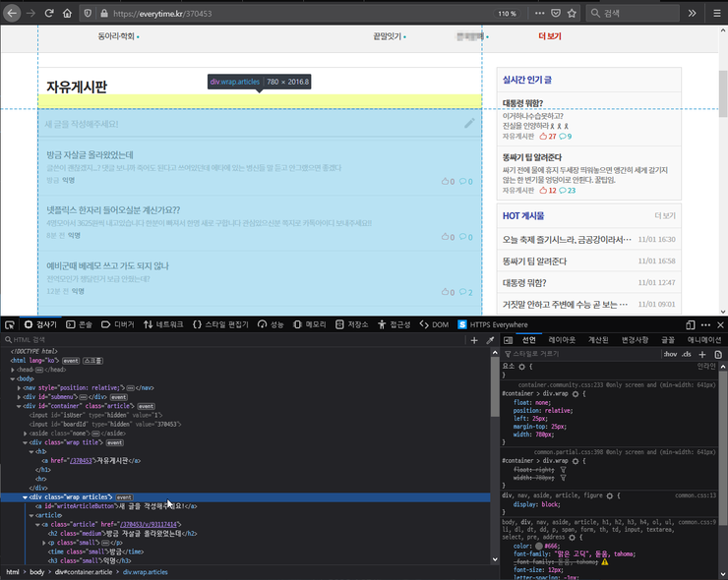Toggle the .cls class list panel
This screenshot has width=728, height=580.
(687, 354)
